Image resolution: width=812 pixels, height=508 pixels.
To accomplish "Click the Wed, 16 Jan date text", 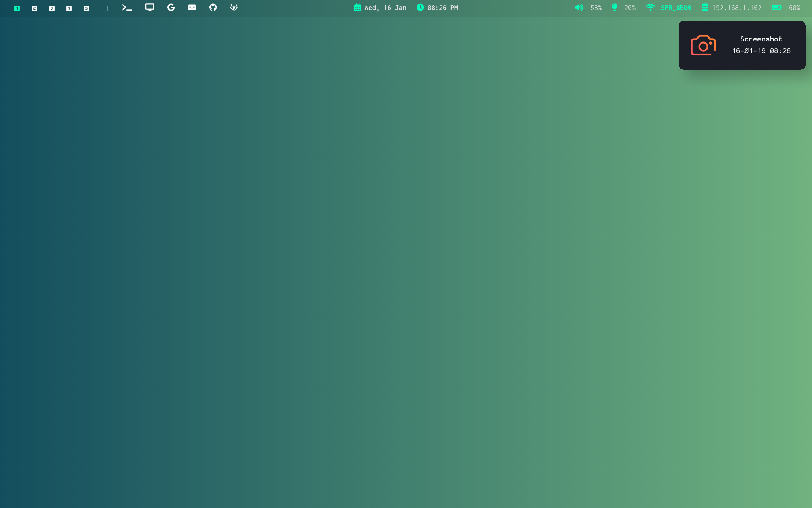I will [385, 8].
